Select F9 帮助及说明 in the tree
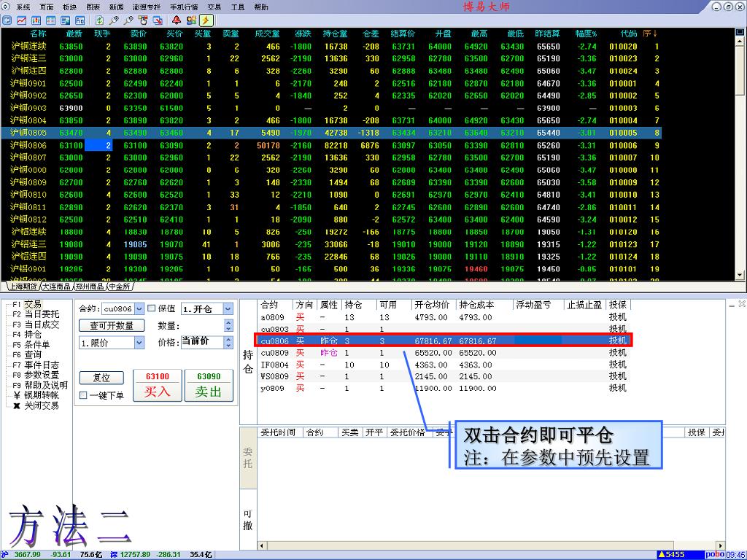This screenshot has height=560, width=747. pyautogui.click(x=40, y=385)
